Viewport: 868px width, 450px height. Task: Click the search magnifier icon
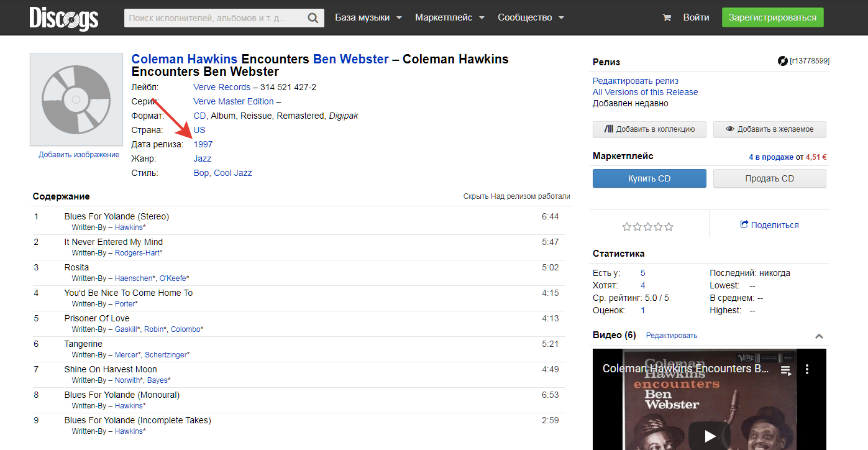[x=314, y=18]
